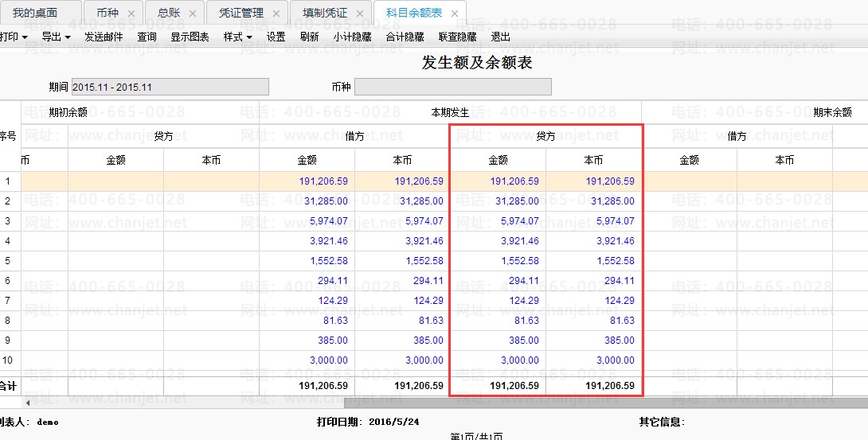Screen dimensions: 868x440
Task: Expand the 导出 dropdown
Action: (x=56, y=37)
